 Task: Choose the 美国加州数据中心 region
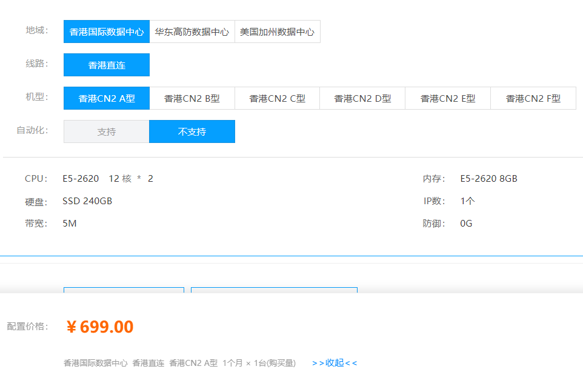coord(277,32)
